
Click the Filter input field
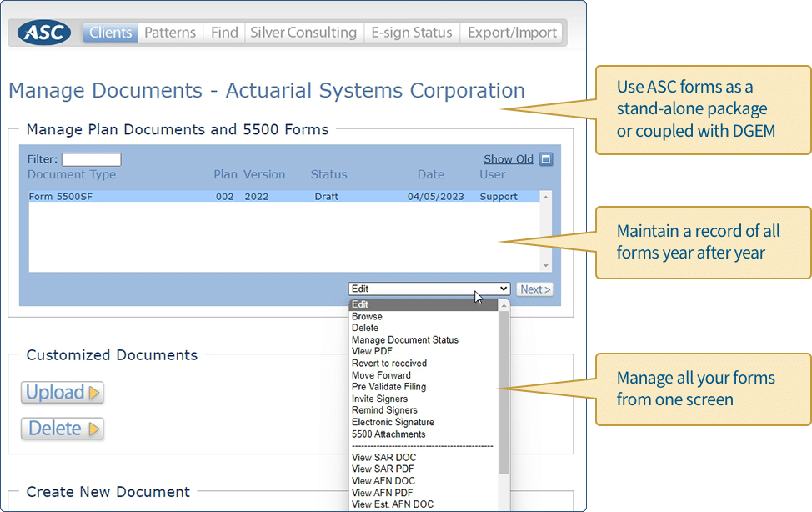92,158
